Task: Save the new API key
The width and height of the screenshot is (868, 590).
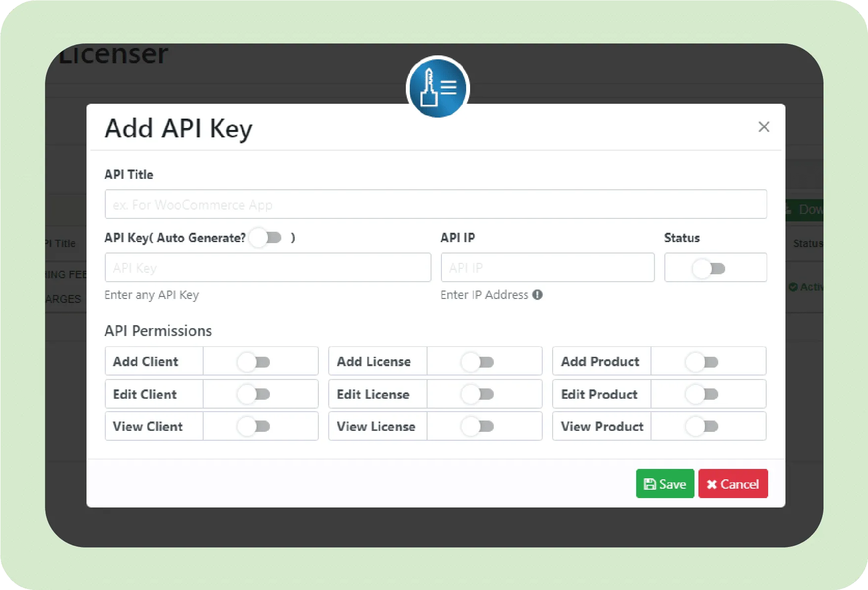Action: click(x=665, y=484)
